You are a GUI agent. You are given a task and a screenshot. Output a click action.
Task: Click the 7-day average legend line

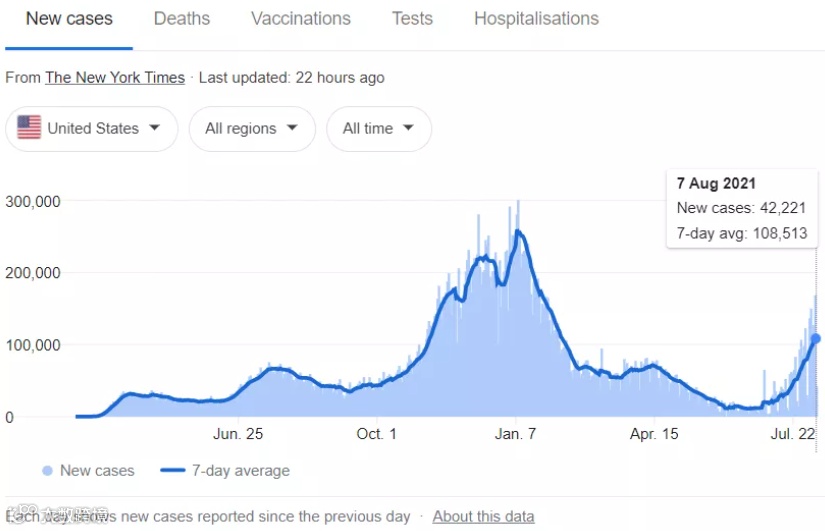174,470
